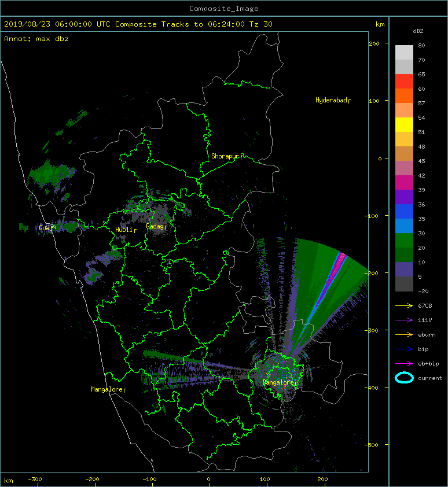Click the 80 dBZ light gray swatch
The width and height of the screenshot is (448, 487).
[404, 53]
